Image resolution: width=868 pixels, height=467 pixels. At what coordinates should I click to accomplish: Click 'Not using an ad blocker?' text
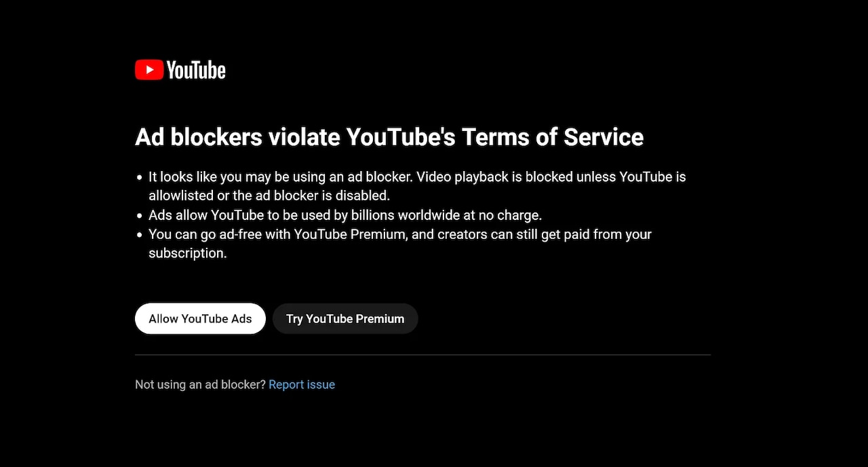click(200, 384)
